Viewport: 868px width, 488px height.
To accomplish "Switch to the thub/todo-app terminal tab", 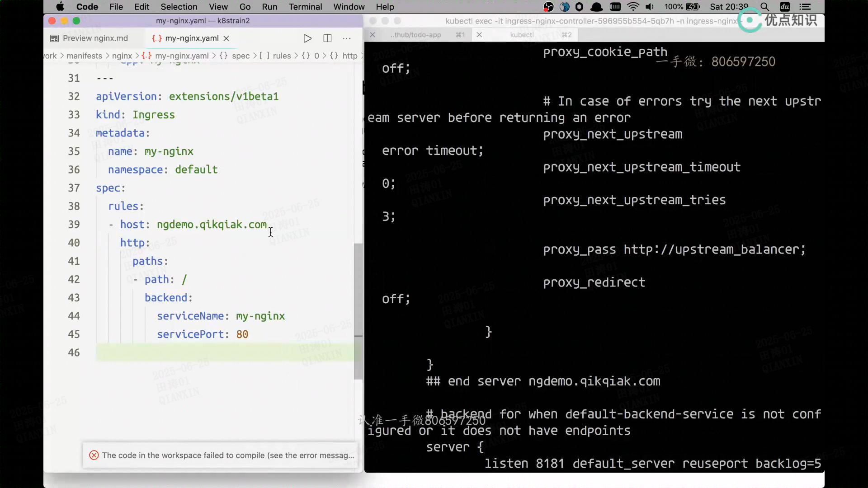I will pos(415,35).
